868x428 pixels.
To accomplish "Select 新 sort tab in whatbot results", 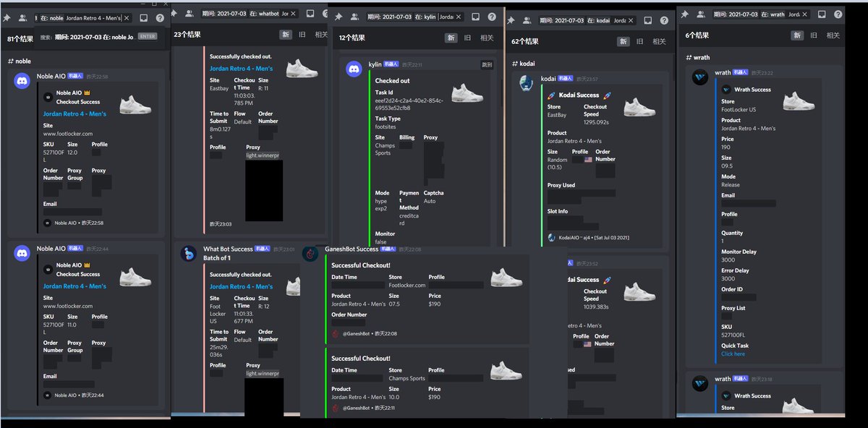I will click(x=286, y=34).
